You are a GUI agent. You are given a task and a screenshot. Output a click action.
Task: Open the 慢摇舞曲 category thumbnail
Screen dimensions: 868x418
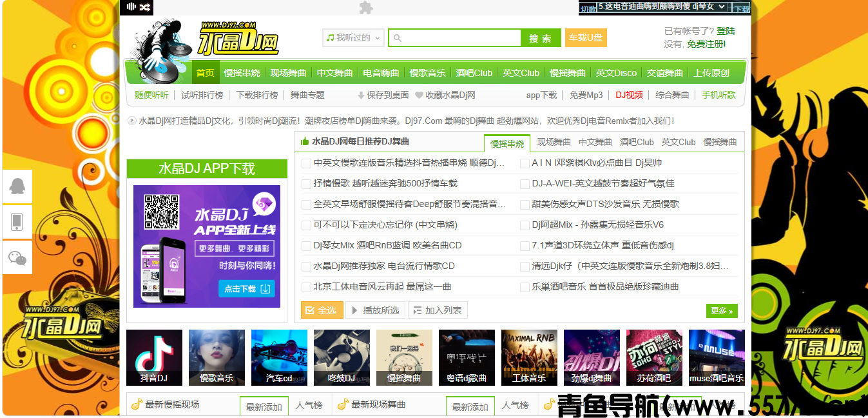pos(404,357)
